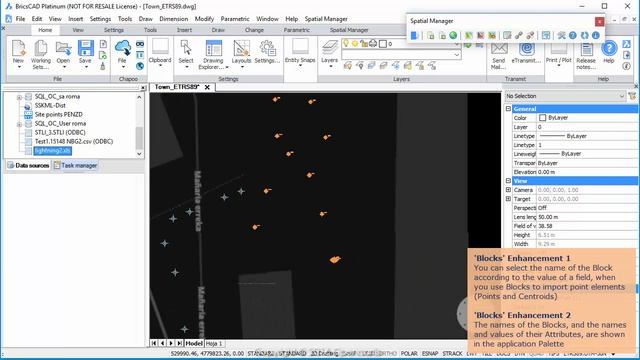The image size is (640, 360).
Task: Click the info icon in Spatial Manager toolbar
Action: tap(596, 36)
